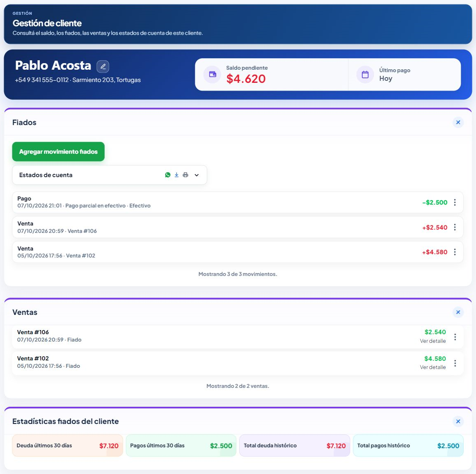
Task: Open three-dot menu for Ventas row Venta #106
Action: click(x=455, y=337)
